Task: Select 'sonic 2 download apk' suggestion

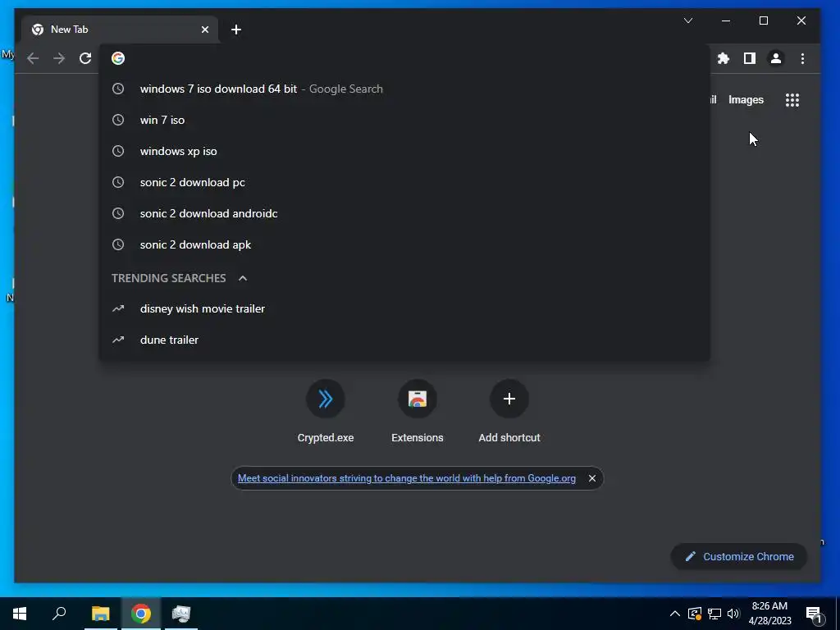Action: [404, 244]
